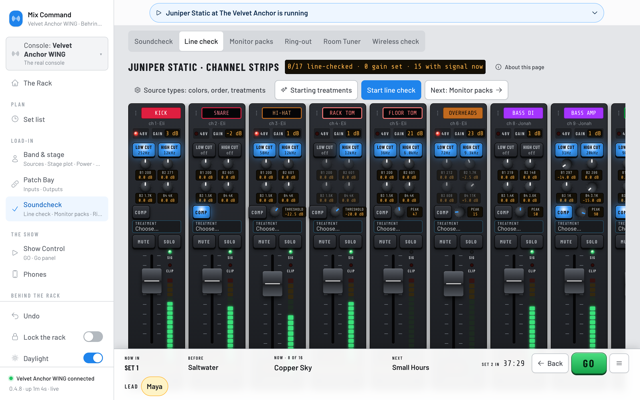640x400 pixels.
Task: Open the OVERHEADS treatment dropdown
Action: click(x=459, y=227)
